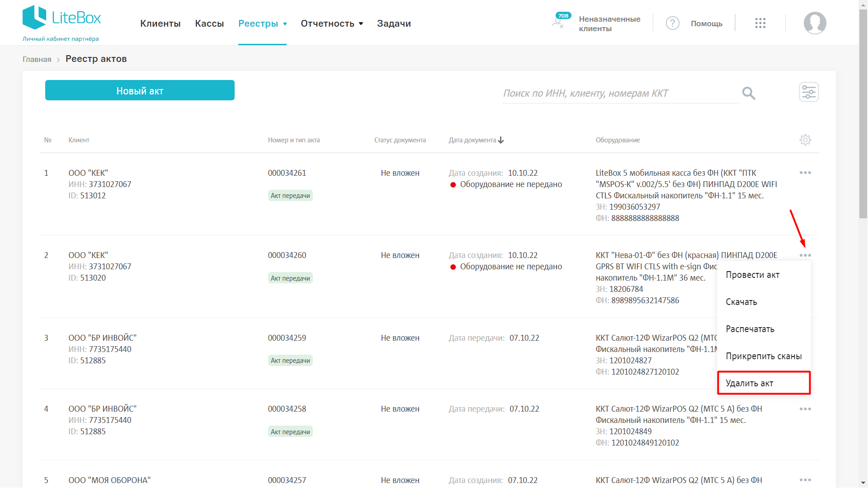Open the Помощь link
The width and height of the screenshot is (868, 488).
[706, 23]
